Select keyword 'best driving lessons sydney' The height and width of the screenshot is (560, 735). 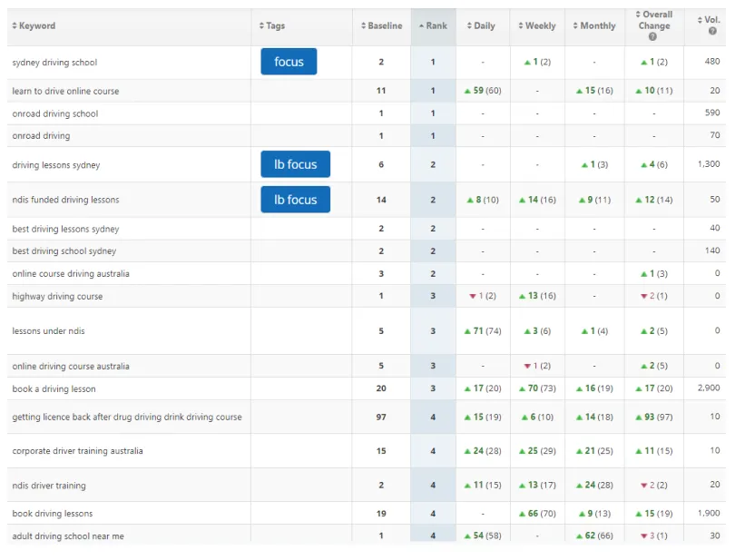click(65, 229)
